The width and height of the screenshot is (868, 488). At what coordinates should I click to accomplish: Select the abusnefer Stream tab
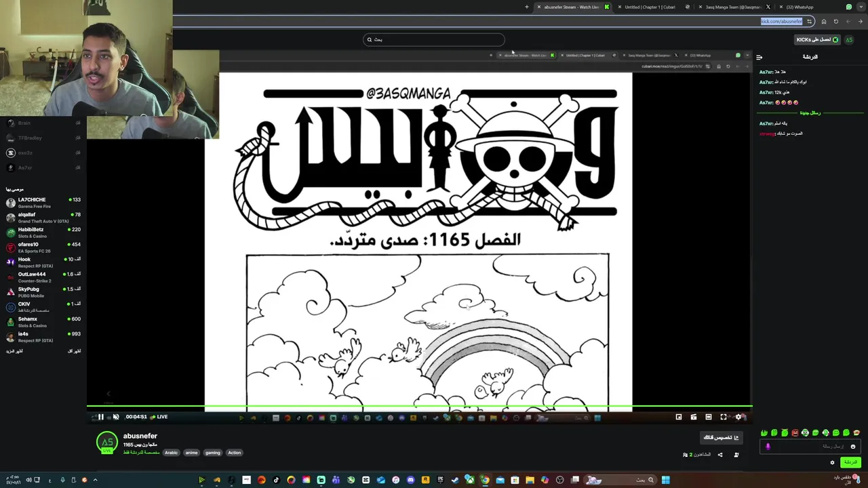click(x=572, y=7)
